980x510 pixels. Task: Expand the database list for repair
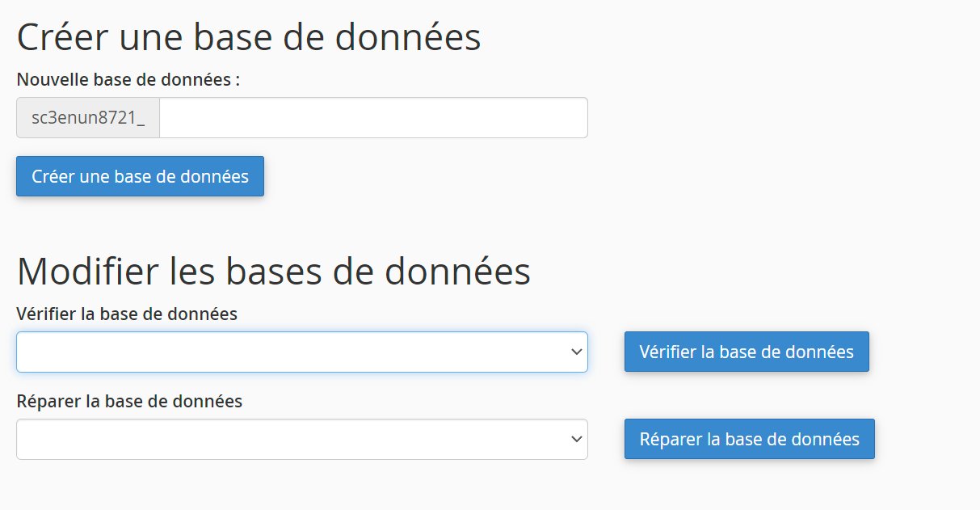pos(301,439)
